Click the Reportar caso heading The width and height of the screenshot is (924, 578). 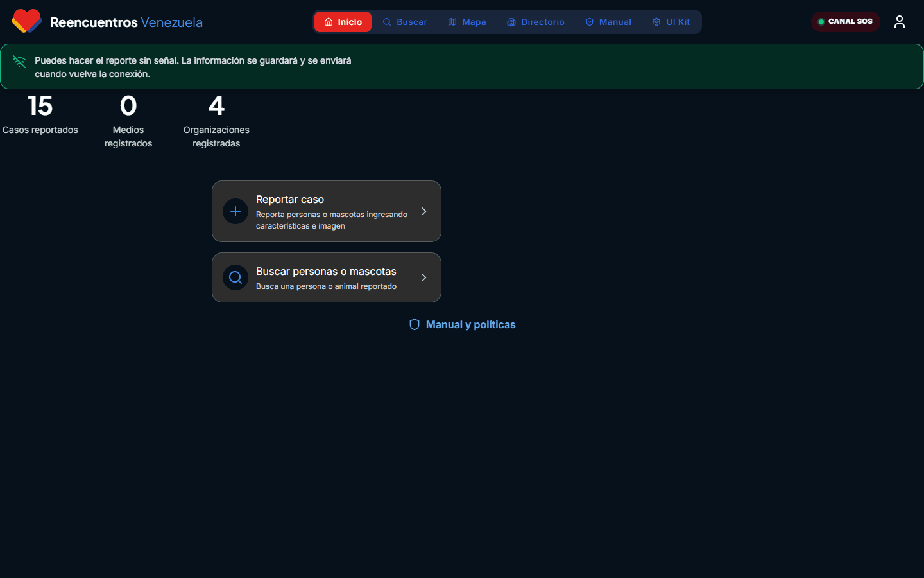(290, 199)
